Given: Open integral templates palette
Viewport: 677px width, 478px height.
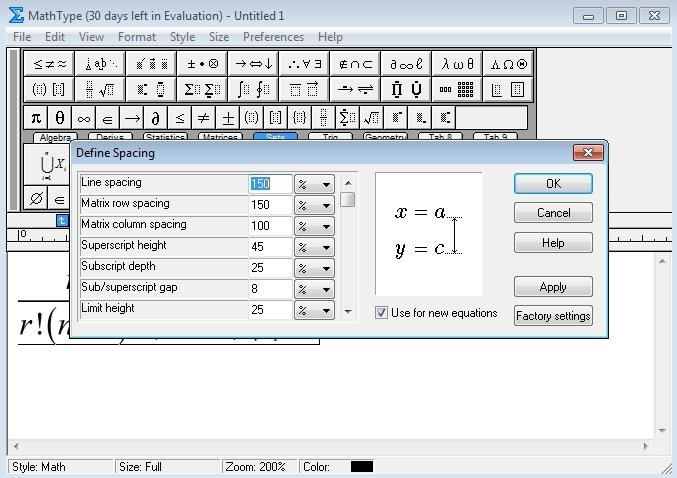Looking at the screenshot, I should 253,89.
